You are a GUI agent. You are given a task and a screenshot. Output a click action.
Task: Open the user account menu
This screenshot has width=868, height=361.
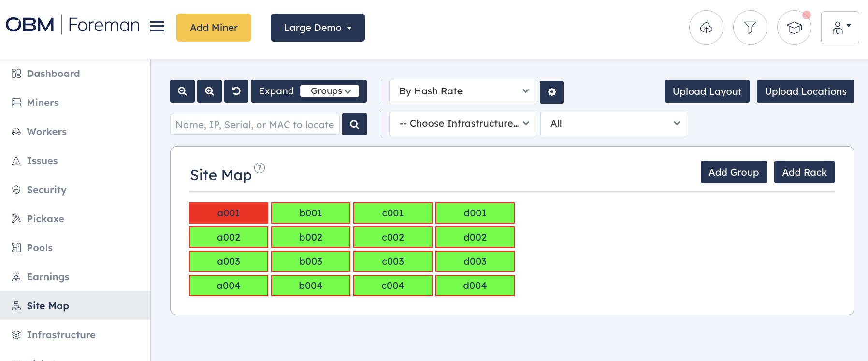pyautogui.click(x=840, y=28)
